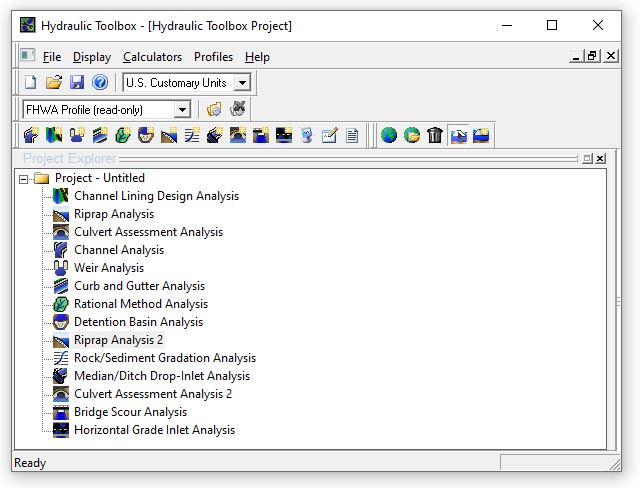The image size is (640, 488).
Task: Select Horizontal Grade Inlet Analysis
Action: coord(154,430)
